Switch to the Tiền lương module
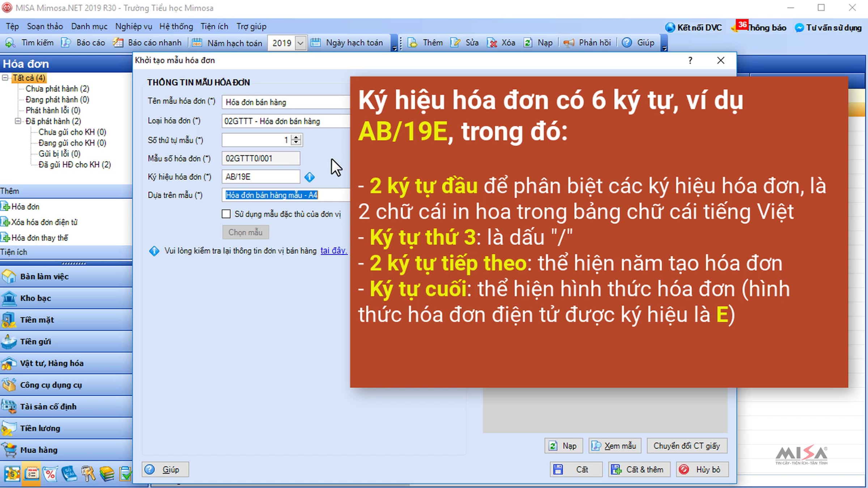The image size is (868, 488). (66, 428)
